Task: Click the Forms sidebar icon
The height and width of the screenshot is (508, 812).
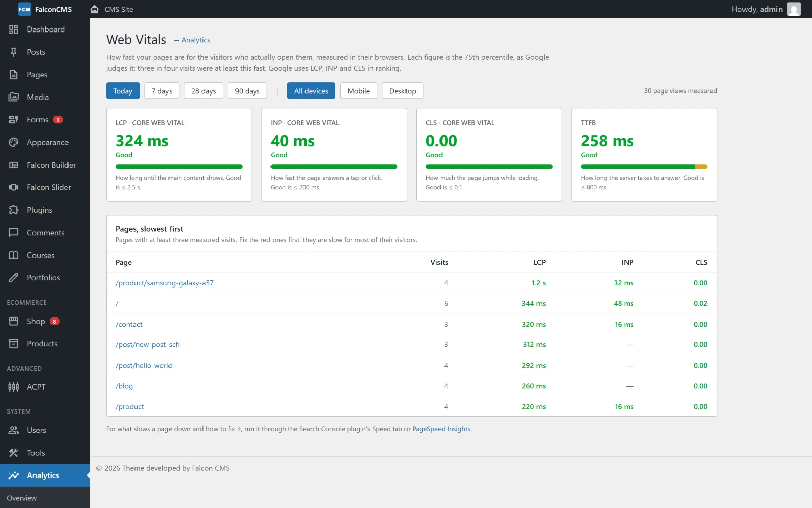Action: [14, 120]
